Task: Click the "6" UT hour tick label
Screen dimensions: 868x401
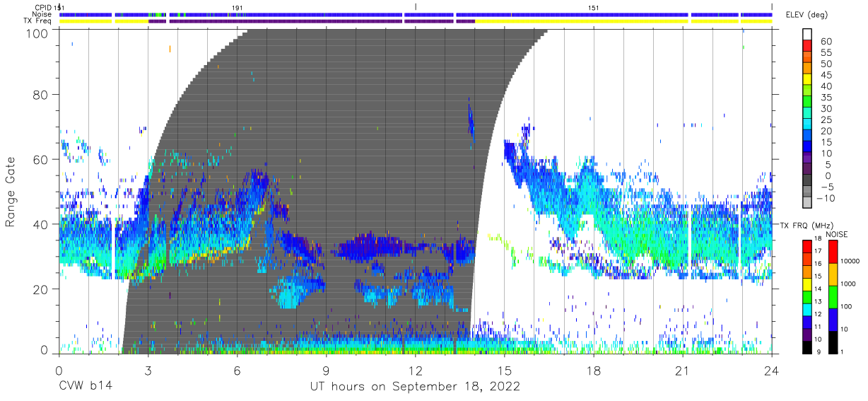Action: tap(237, 371)
